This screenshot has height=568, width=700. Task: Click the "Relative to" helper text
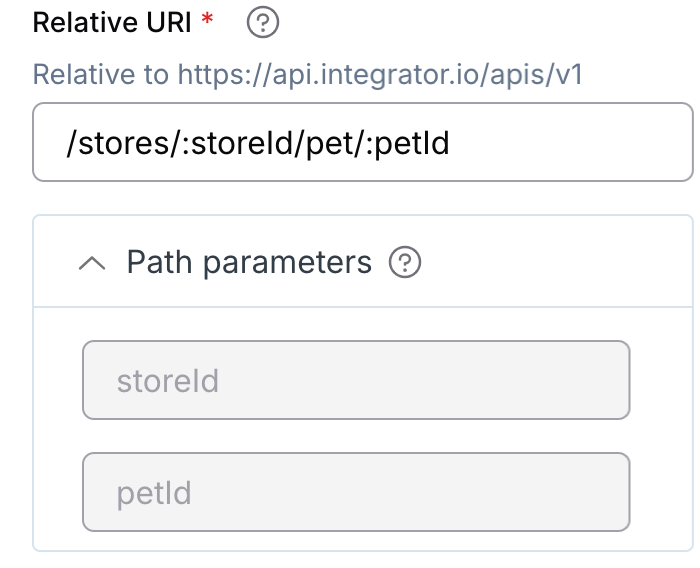(102, 75)
